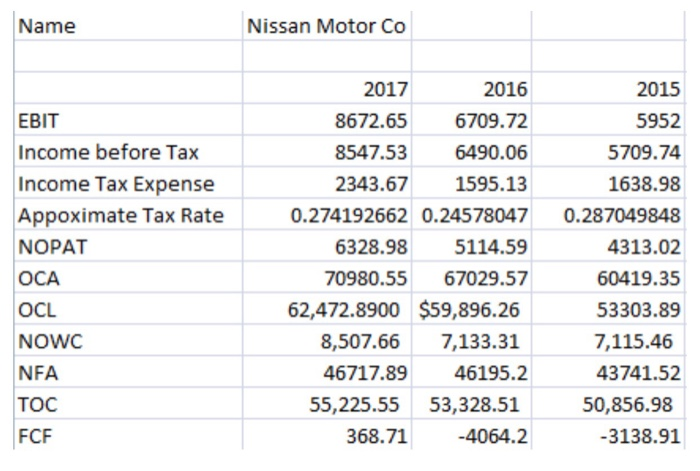This screenshot has height=471, width=700.
Task: Select EBIT value 8672.65
Action: [x=327, y=121]
